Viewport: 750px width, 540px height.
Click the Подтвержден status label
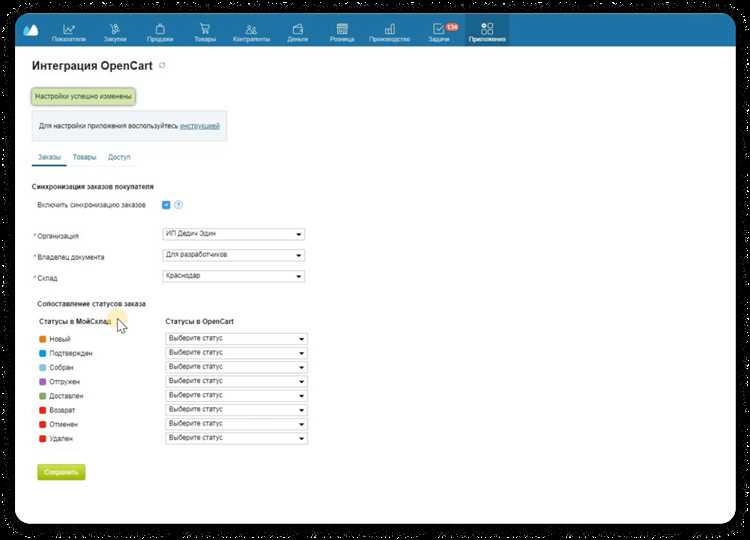[71, 353]
